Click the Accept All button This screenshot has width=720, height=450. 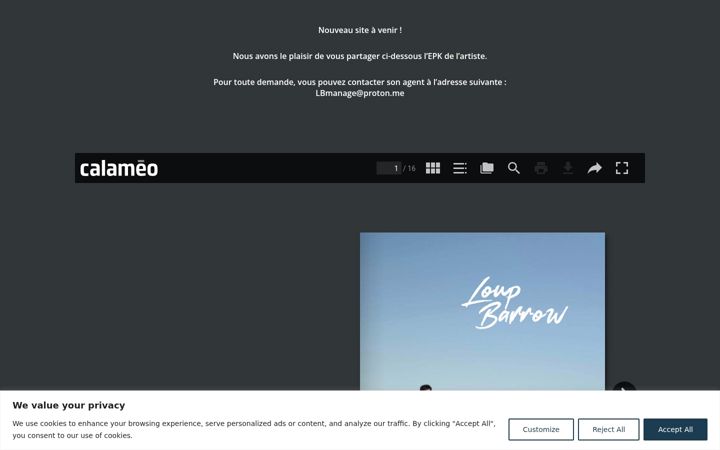click(x=675, y=429)
